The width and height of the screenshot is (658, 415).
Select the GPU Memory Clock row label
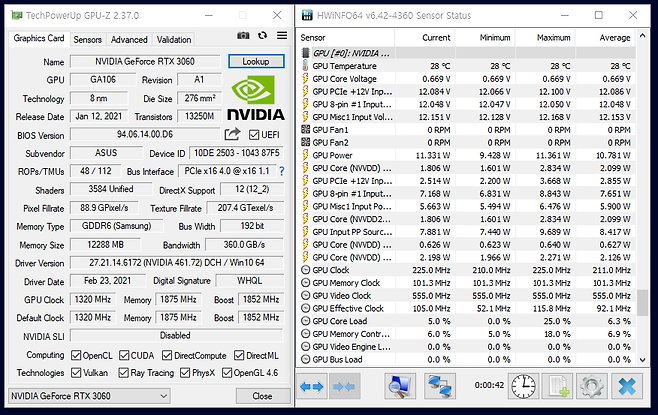pyautogui.click(x=346, y=283)
